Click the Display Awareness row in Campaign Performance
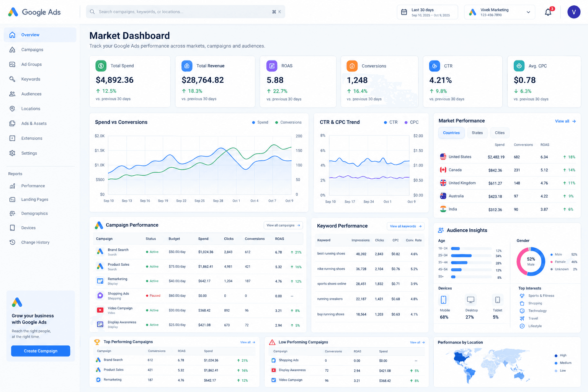The image size is (588, 392). pyautogui.click(x=198, y=325)
